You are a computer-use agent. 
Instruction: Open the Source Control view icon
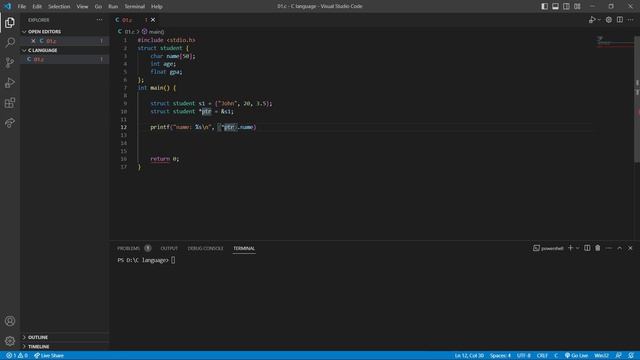click(x=10, y=62)
